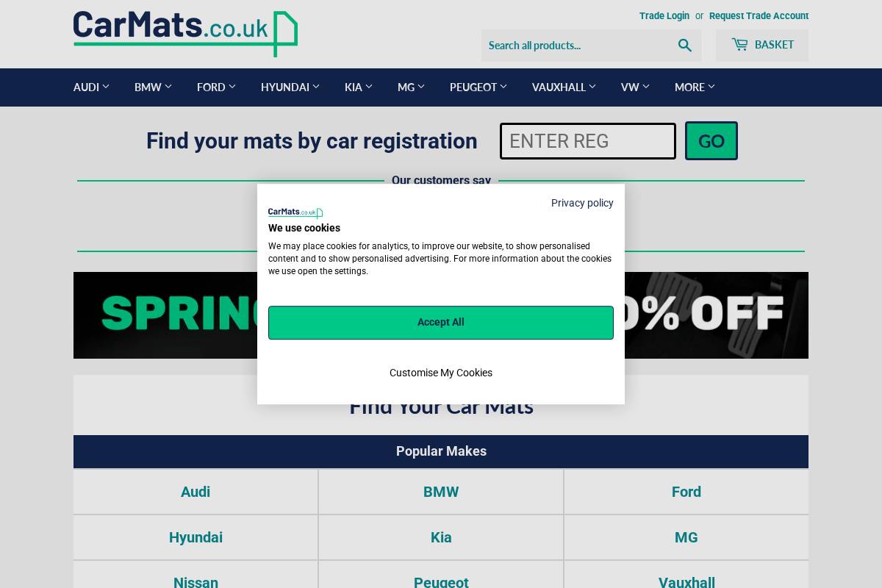This screenshot has height=588, width=882.
Task: Open Customise My Cookies
Action: [x=441, y=373]
